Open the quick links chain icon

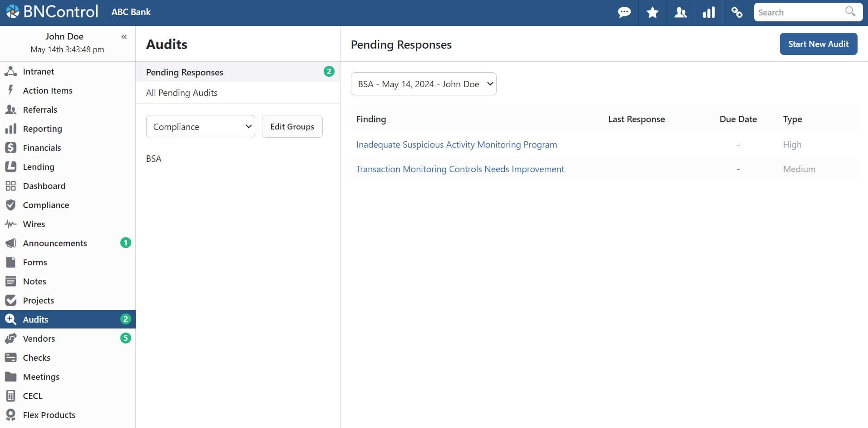pos(737,12)
